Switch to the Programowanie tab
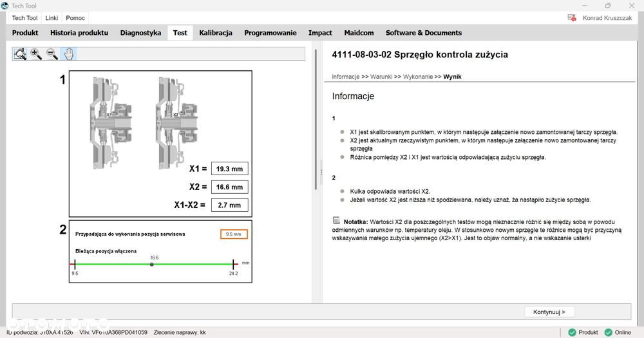This screenshot has height=338, width=644. coord(270,33)
